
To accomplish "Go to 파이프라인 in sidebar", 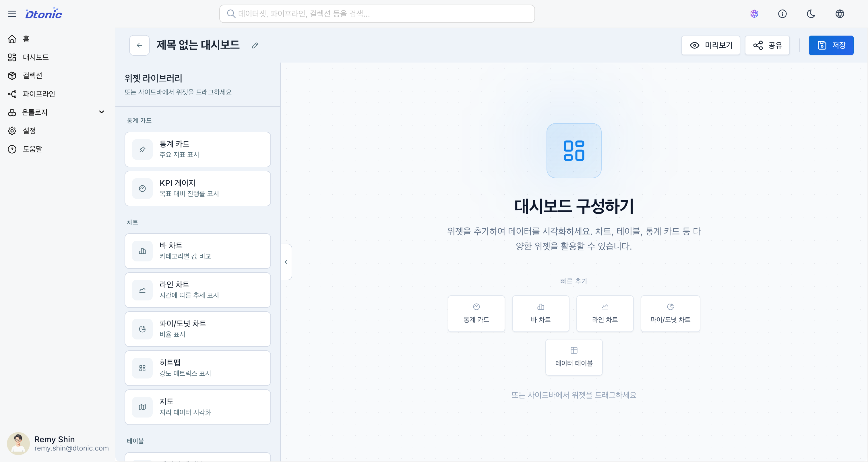I will 39,94.
